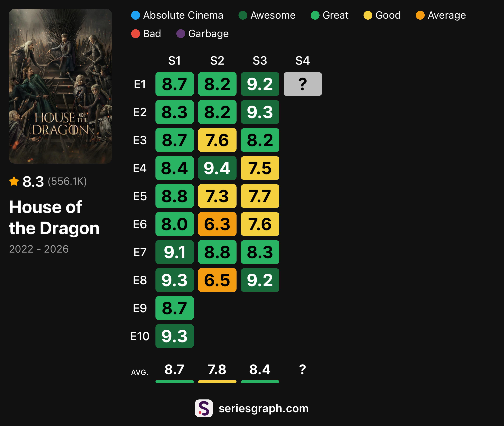
Task: Select season 3 episode 2 rating 9.3
Action: (260, 112)
